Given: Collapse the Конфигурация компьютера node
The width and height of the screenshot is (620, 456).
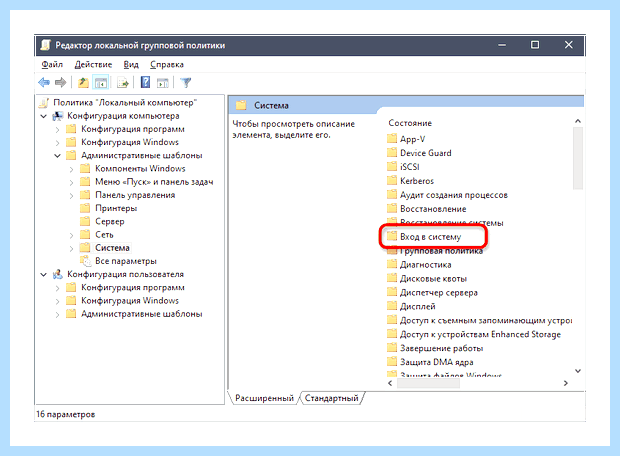Looking at the screenshot, I should [44, 116].
